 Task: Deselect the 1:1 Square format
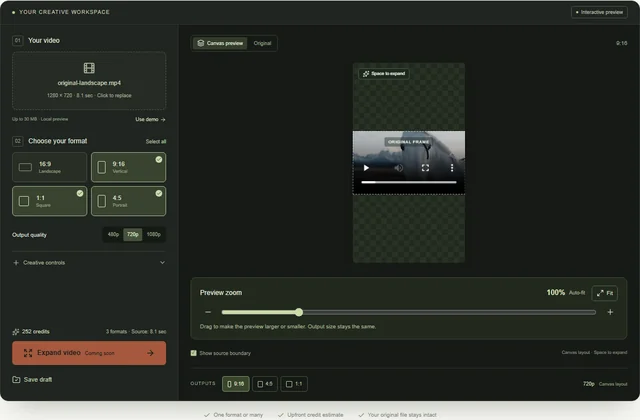(49, 201)
